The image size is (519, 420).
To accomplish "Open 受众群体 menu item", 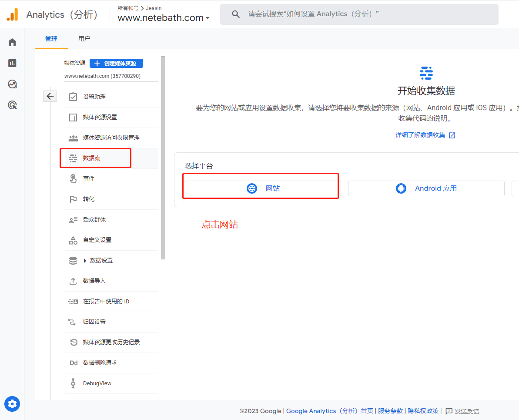I will pyautogui.click(x=112, y=220).
